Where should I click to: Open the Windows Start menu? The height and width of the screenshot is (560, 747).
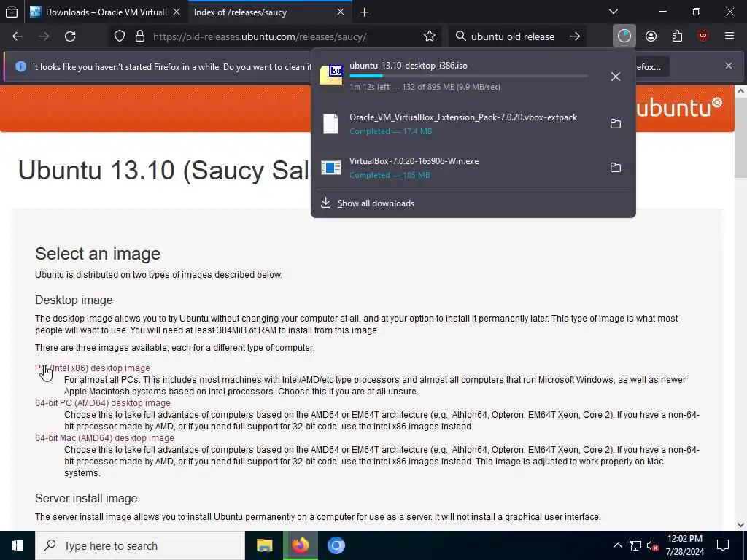coord(18,545)
